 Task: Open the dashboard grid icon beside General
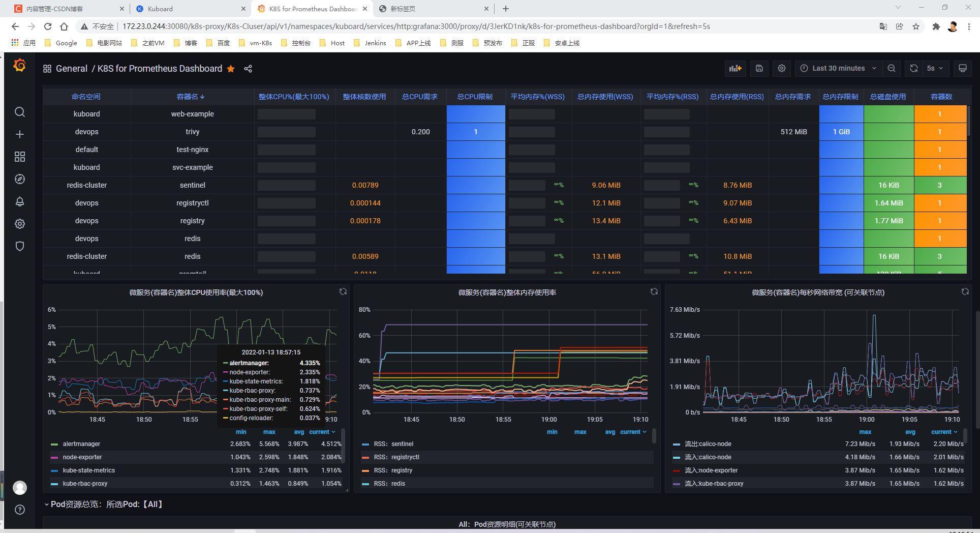(x=47, y=69)
